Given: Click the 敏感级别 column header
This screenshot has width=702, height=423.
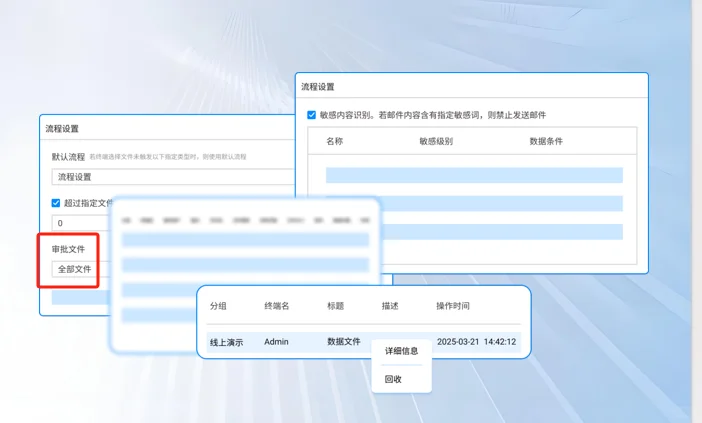Looking at the screenshot, I should point(436,141).
